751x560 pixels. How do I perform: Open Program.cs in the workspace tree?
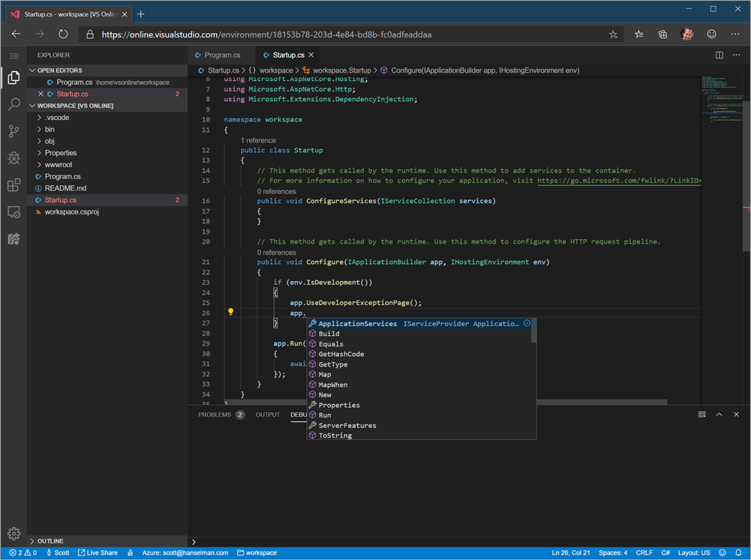[107, 177]
